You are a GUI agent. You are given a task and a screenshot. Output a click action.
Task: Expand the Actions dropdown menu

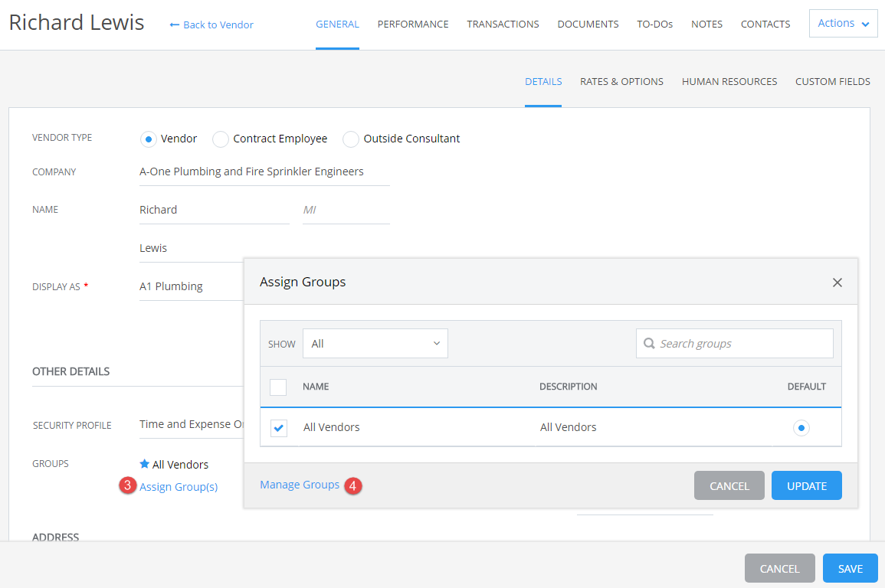843,24
